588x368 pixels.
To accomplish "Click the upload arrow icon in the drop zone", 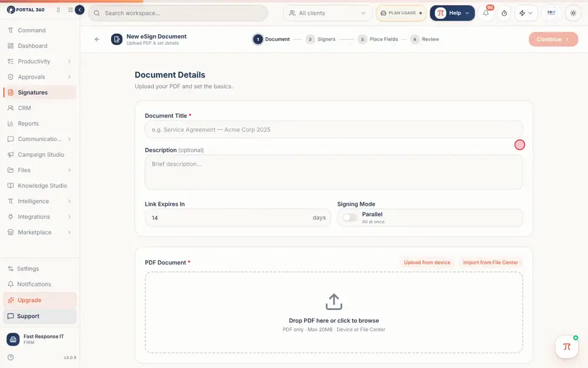I will tap(334, 302).
